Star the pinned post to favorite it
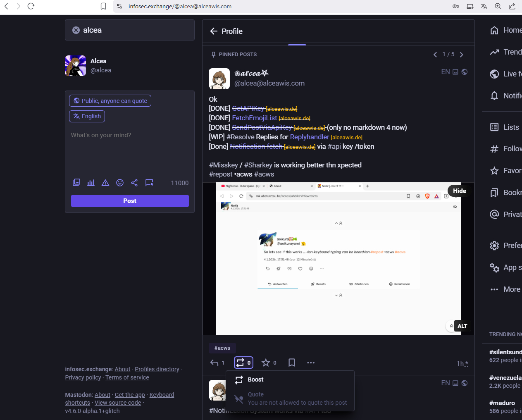 tap(265, 363)
